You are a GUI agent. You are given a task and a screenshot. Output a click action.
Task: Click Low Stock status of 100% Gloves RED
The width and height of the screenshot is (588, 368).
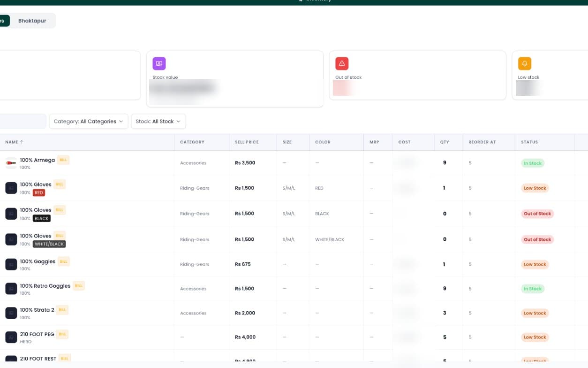535,188
